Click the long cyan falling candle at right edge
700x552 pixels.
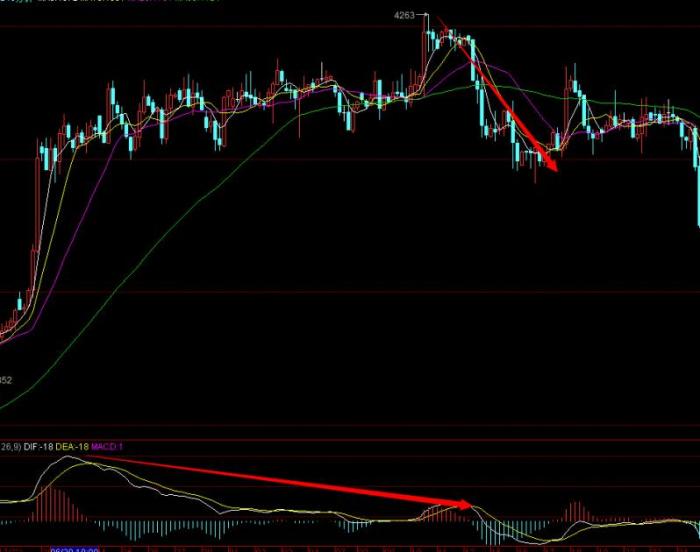[x=697, y=179]
